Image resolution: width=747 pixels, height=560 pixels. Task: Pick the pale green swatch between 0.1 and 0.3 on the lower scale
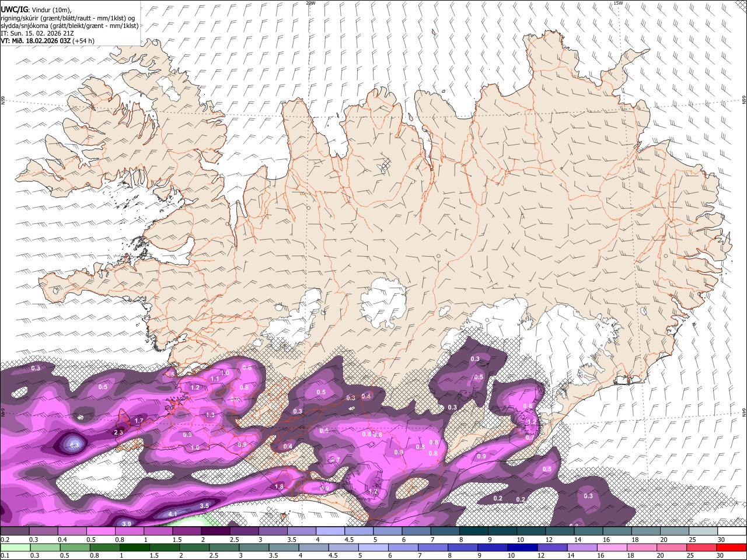click(x=15, y=548)
